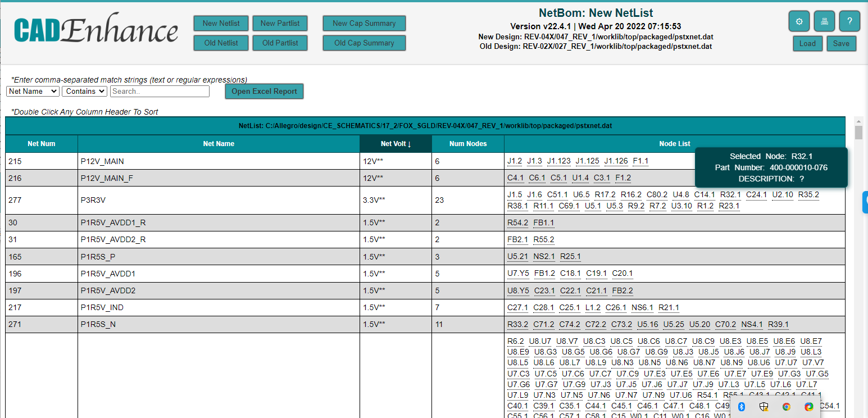Viewport: 868px width, 418px height.
Task: Click the New Partlist button
Action: point(280,23)
